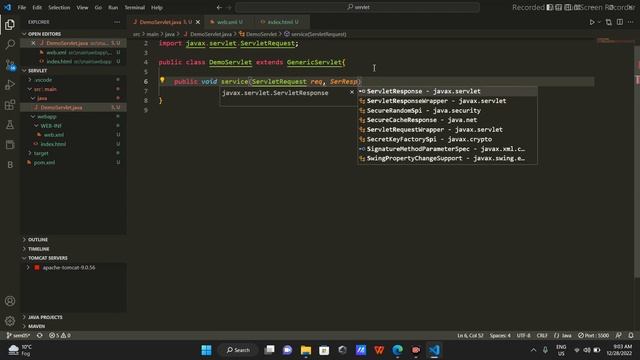Switch to VS Code taskbar icon
Viewport: 640px width, 360px height.
tap(434, 350)
